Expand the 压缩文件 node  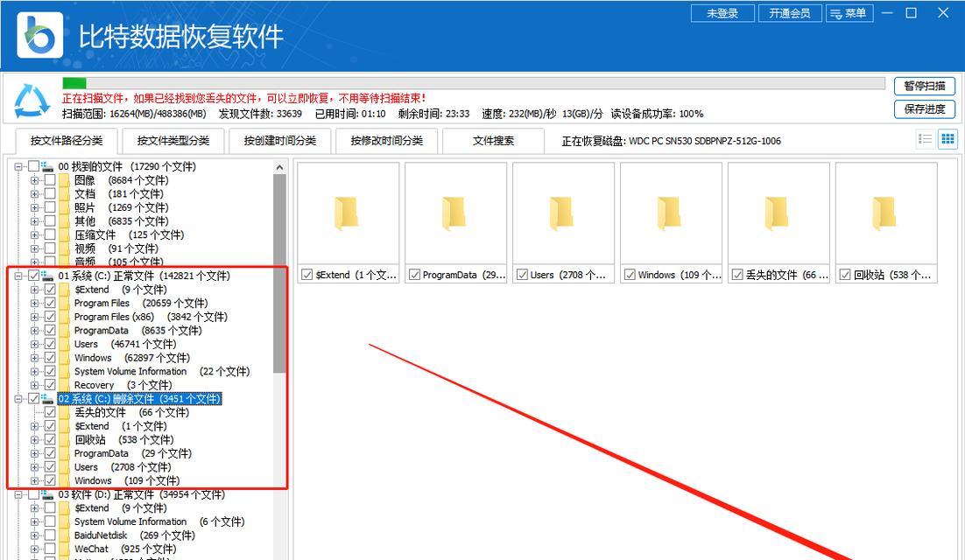click(x=34, y=234)
